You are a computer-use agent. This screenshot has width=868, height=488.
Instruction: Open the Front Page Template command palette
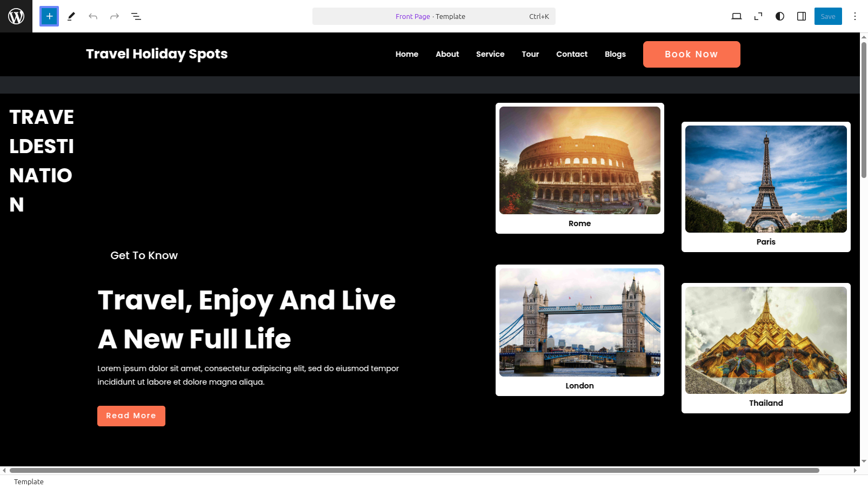point(434,16)
